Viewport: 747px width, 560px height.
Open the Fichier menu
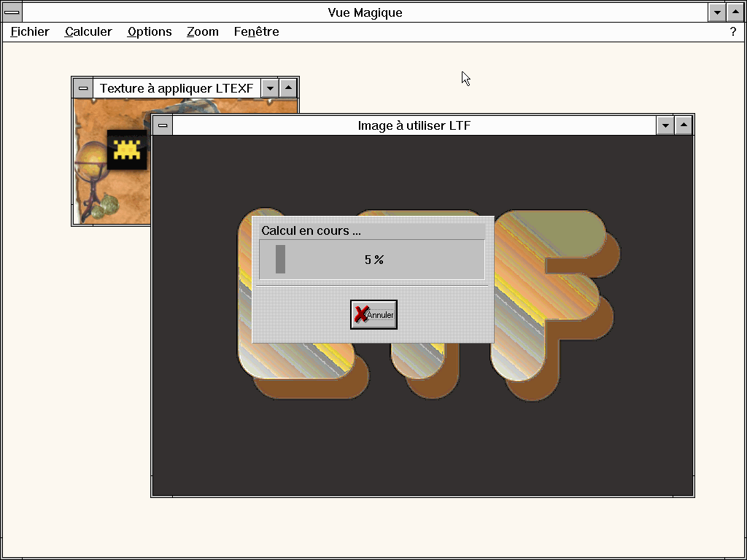tap(30, 32)
